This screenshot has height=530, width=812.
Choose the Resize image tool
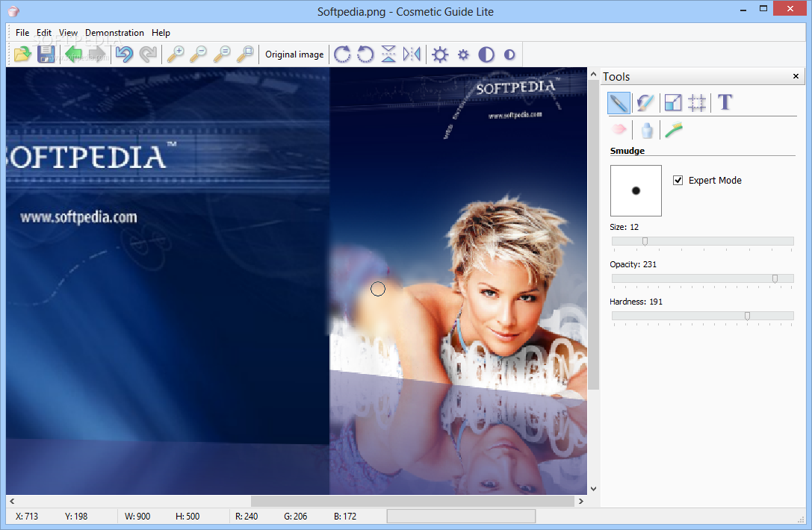(673, 102)
